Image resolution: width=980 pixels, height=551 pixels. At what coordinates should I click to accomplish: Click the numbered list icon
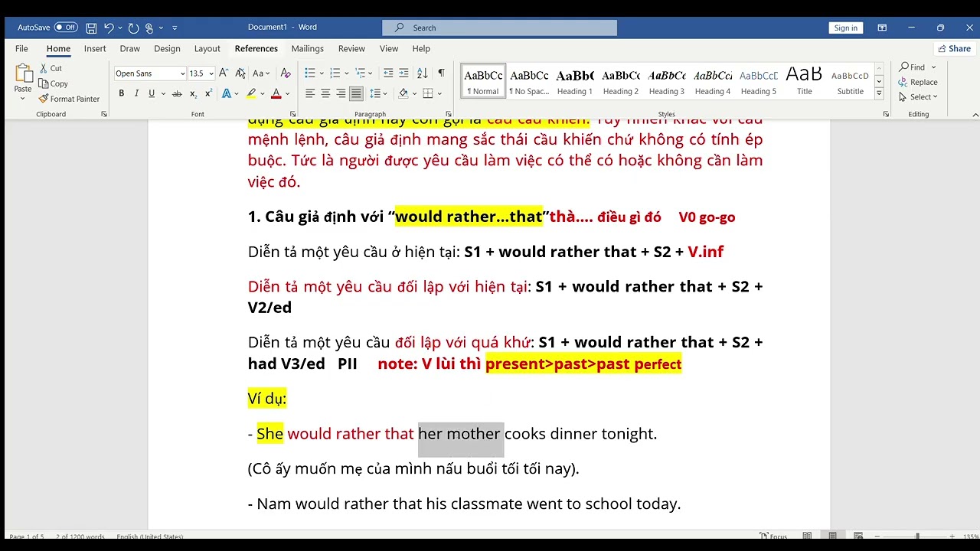point(335,73)
